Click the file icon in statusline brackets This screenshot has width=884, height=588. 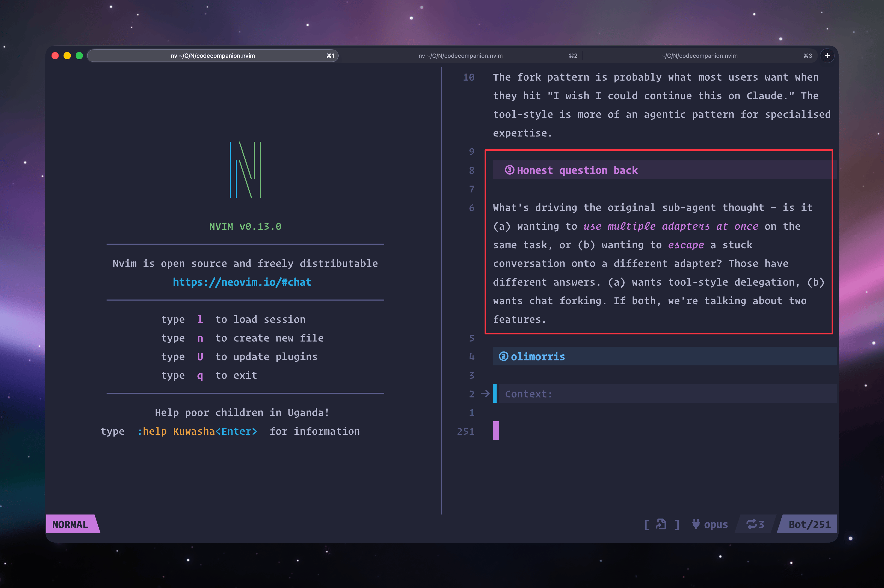(x=661, y=524)
